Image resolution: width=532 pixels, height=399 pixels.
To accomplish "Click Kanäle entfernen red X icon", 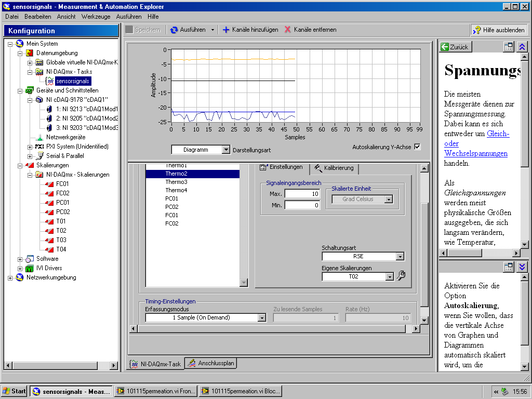I will pos(288,30).
